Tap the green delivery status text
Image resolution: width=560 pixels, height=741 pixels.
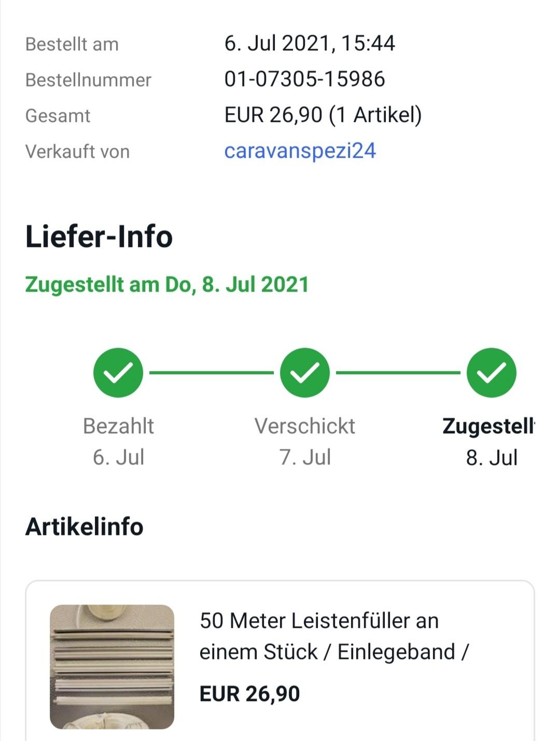coord(166,285)
